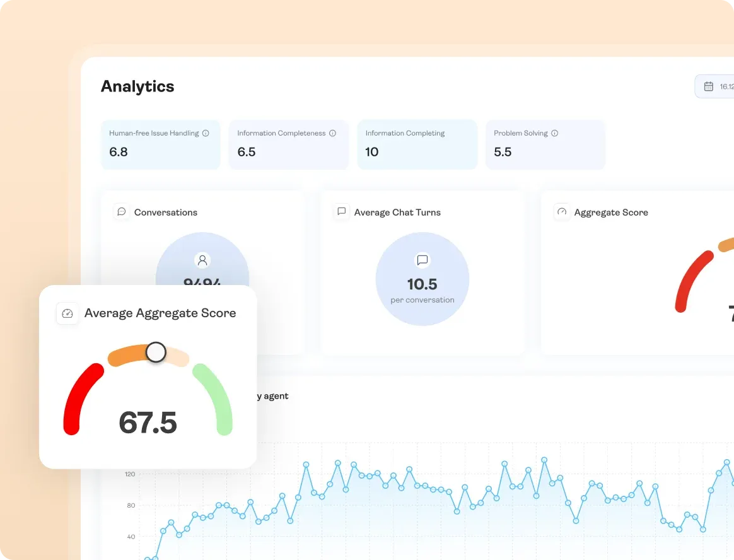The image size is (734, 560).
Task: Click the info icon next to Problem Solving
Action: [x=554, y=133]
